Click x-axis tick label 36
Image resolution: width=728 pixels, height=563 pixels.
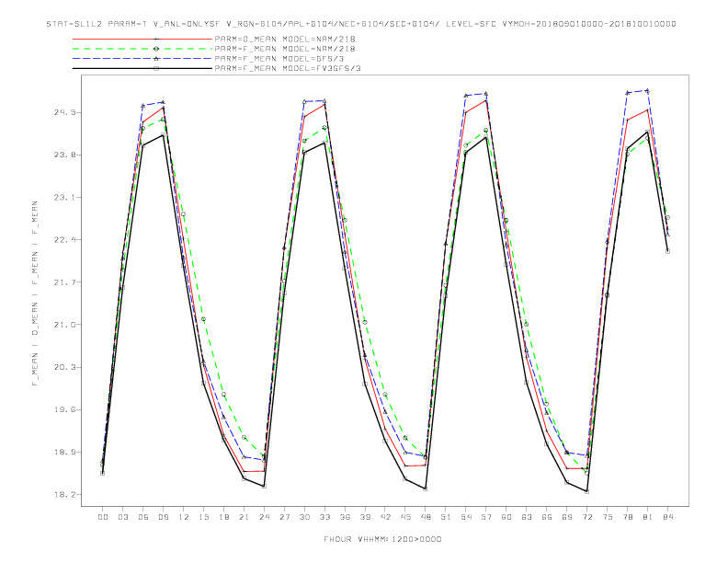coord(345,517)
